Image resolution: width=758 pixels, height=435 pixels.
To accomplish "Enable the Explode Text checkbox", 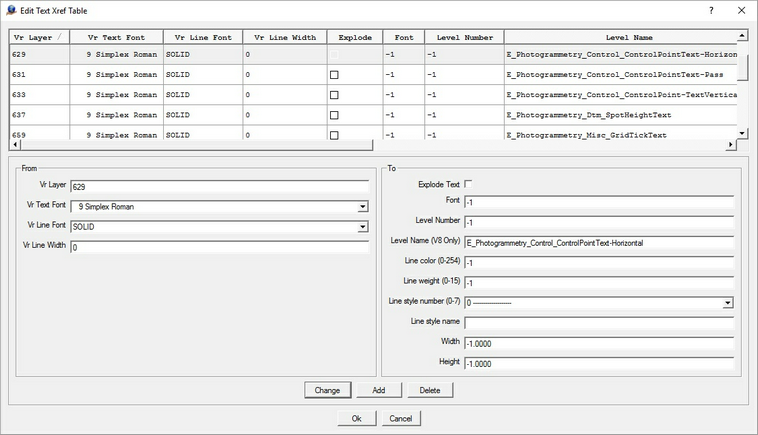I will (469, 184).
